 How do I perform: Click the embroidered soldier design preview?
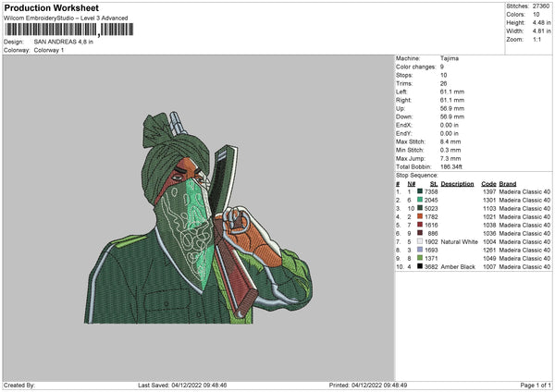coord(198,217)
